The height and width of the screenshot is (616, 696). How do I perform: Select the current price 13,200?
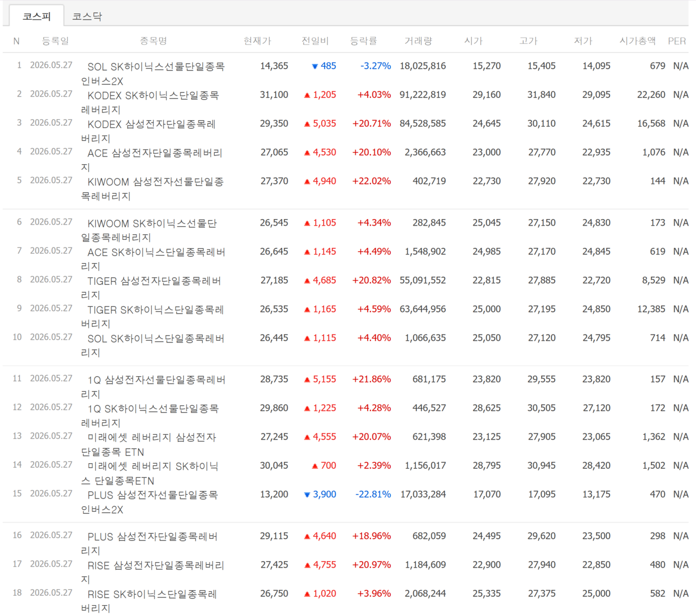tap(274, 494)
